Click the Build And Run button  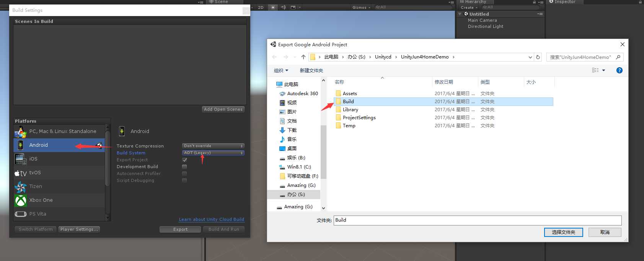click(223, 229)
